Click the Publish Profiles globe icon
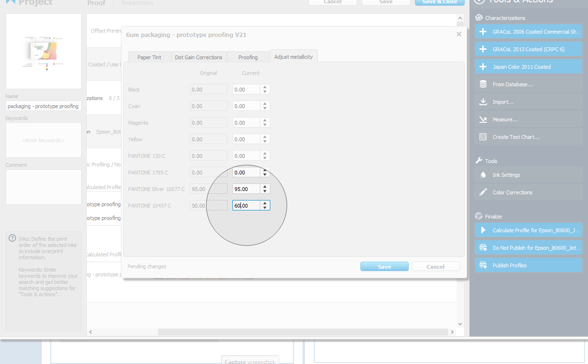 [x=483, y=265]
